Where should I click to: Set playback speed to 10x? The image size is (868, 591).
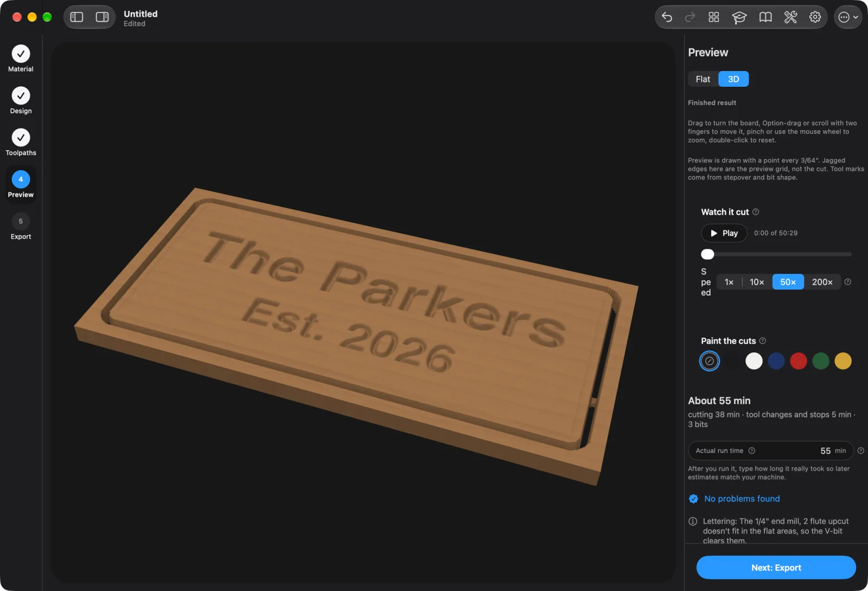click(x=757, y=282)
